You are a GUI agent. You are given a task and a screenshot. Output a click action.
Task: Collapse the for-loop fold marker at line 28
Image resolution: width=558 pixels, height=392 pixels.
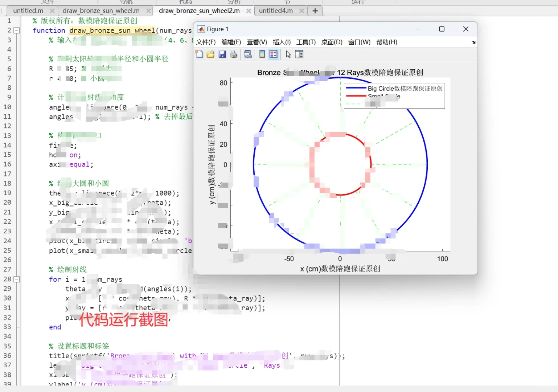coord(16,279)
